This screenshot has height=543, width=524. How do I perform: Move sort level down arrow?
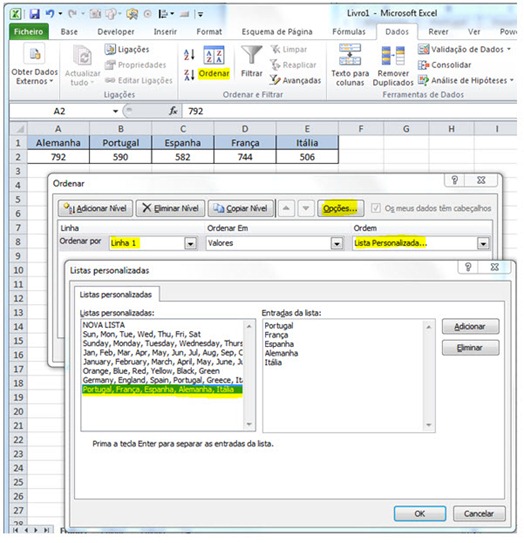click(x=306, y=208)
